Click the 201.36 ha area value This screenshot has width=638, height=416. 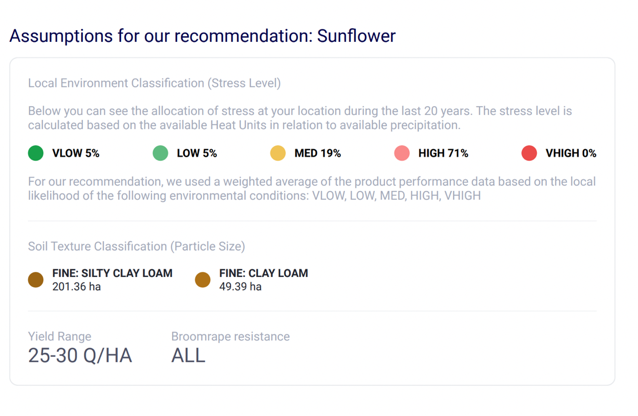point(77,287)
